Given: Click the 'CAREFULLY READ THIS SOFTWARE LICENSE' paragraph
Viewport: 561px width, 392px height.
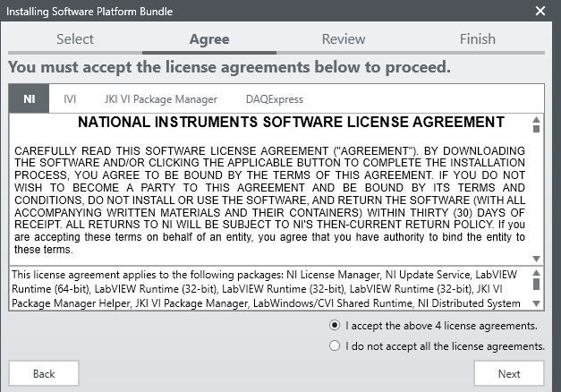Looking at the screenshot, I should (x=270, y=200).
